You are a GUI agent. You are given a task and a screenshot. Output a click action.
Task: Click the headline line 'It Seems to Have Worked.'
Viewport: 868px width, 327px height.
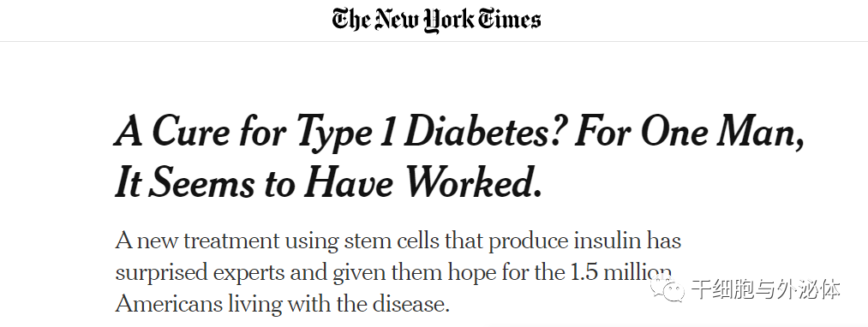[328, 182]
